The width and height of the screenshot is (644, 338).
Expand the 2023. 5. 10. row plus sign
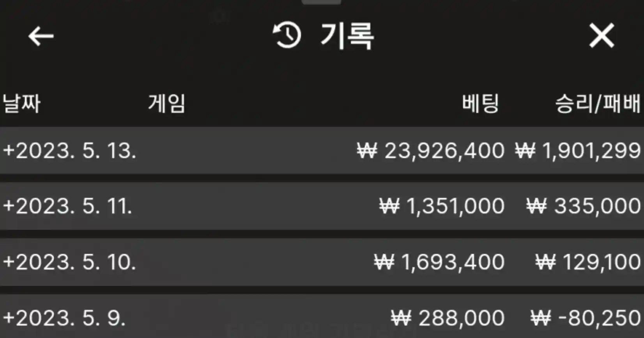9,262
